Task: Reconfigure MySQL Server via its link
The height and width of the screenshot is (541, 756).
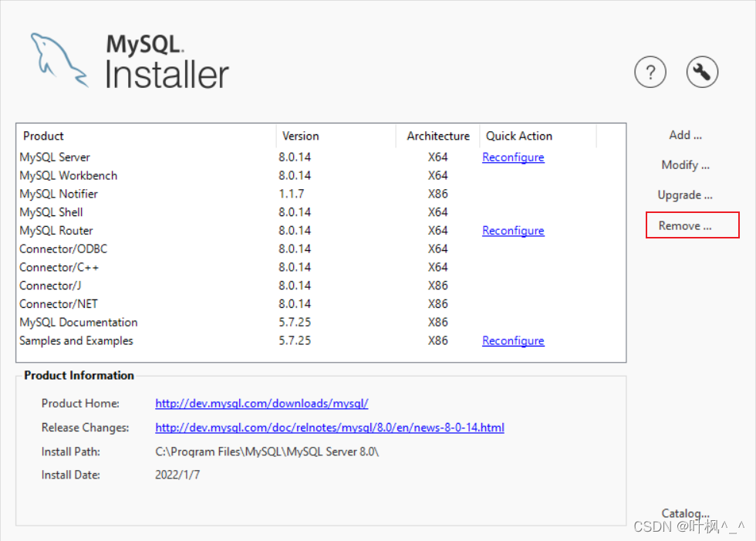Action: tap(513, 157)
